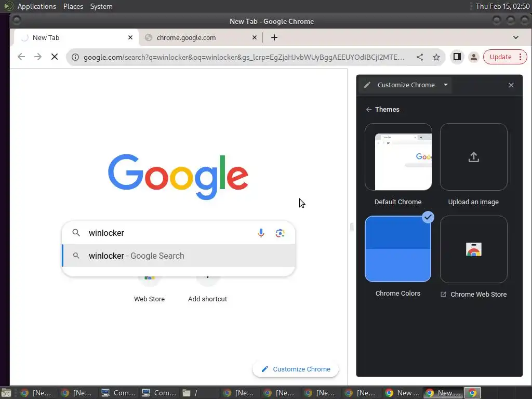
Task: Click the Customize Chrome pill button
Action: coord(296,369)
